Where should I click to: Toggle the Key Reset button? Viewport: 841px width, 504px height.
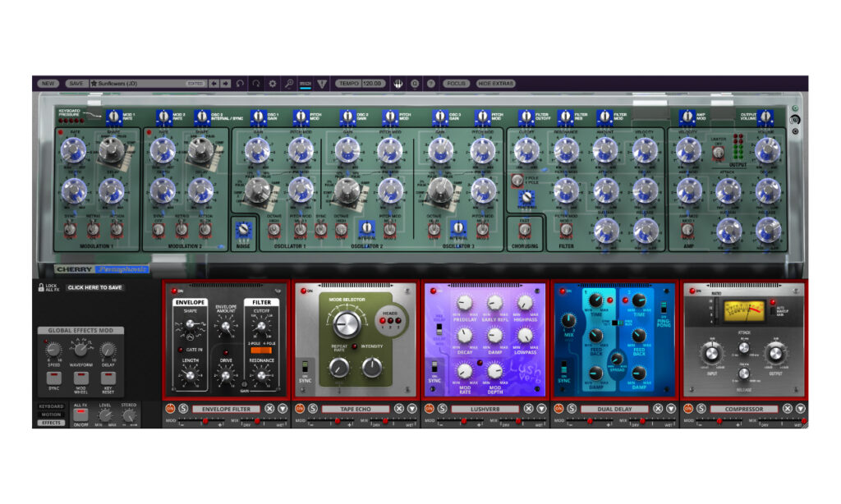coord(108,378)
